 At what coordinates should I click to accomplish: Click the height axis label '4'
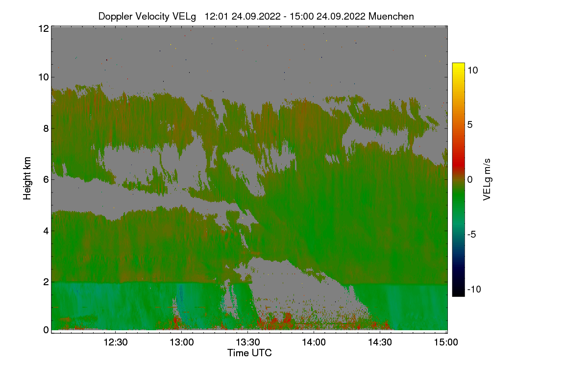(x=46, y=230)
